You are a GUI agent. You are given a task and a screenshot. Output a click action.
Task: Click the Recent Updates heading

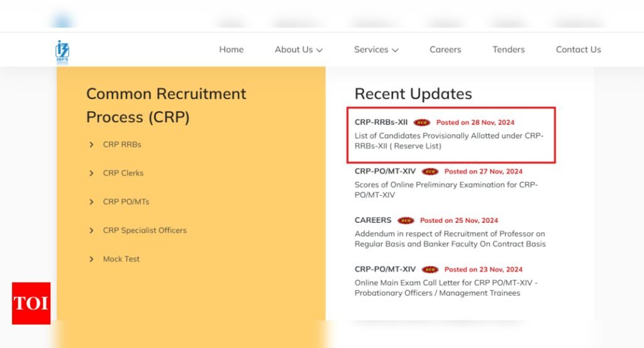coord(413,94)
